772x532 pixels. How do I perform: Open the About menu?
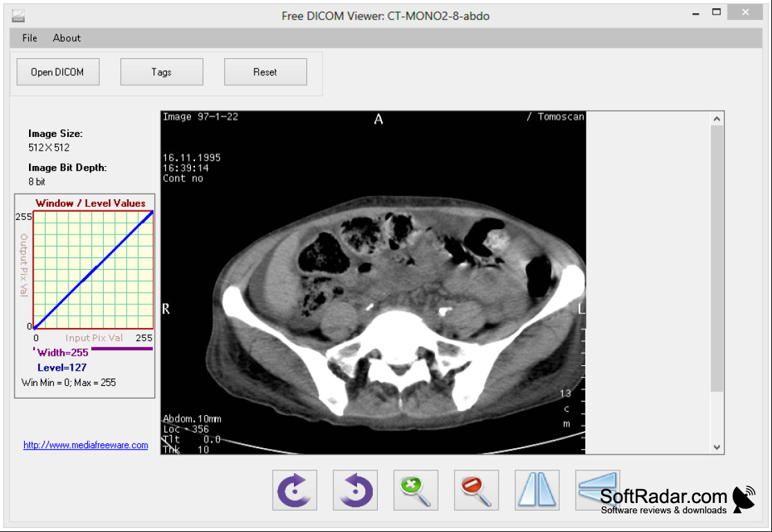(66, 38)
